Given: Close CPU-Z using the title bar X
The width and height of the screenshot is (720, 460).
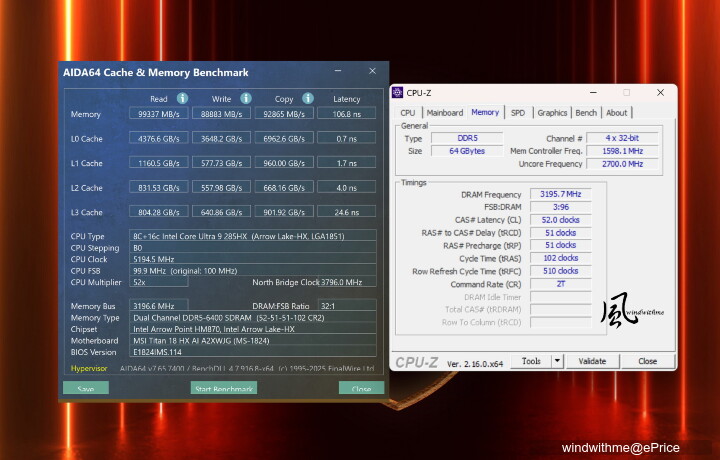Looking at the screenshot, I should [x=660, y=93].
